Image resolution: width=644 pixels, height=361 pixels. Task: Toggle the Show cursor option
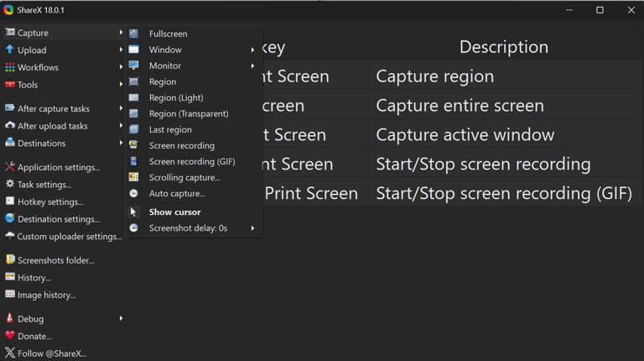[x=194, y=212]
